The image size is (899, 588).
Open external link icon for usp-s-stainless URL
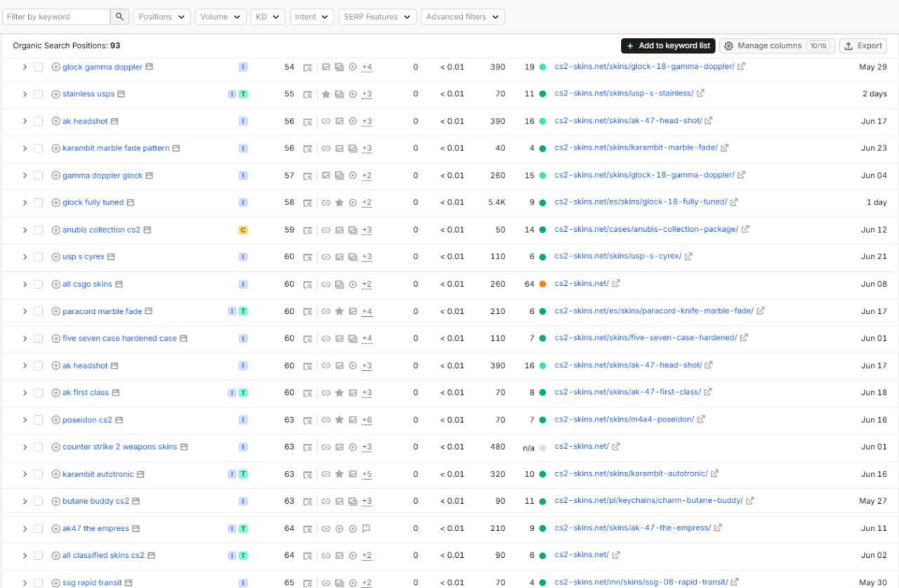[700, 93]
